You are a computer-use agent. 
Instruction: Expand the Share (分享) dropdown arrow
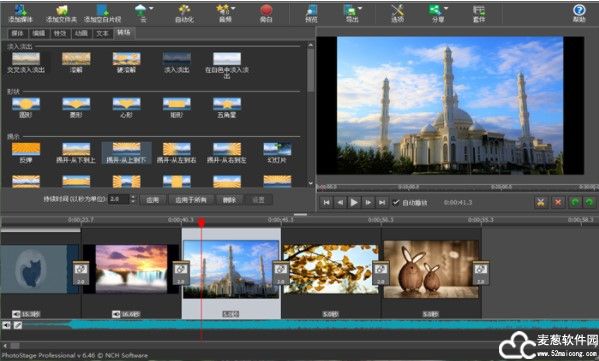tap(446, 8)
